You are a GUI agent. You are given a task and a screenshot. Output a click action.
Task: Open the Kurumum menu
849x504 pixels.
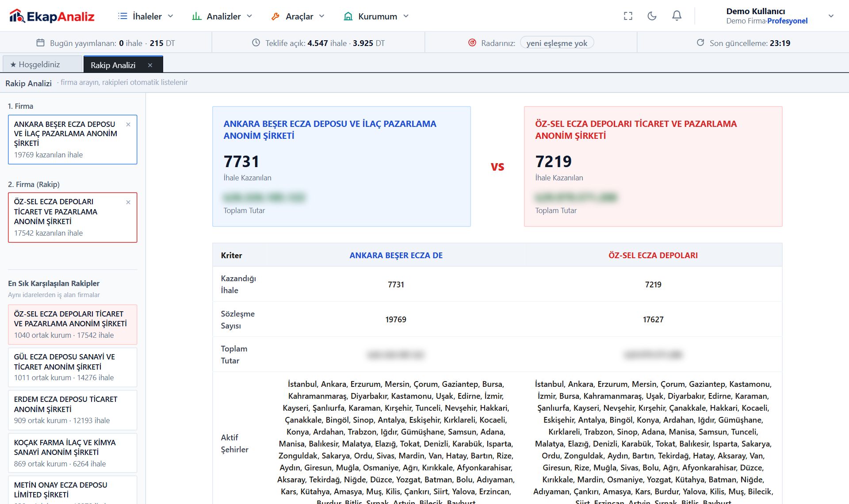pos(377,16)
